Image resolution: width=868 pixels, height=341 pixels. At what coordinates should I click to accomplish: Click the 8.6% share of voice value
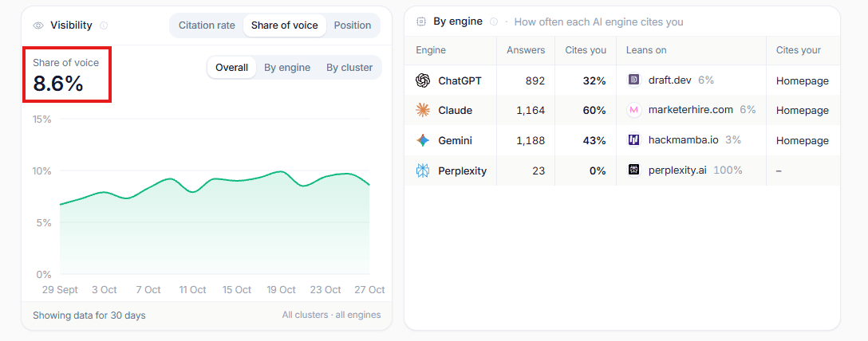click(58, 84)
